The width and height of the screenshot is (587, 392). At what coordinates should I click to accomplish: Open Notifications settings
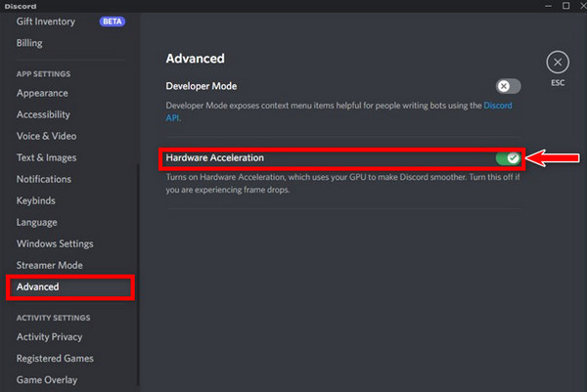44,180
